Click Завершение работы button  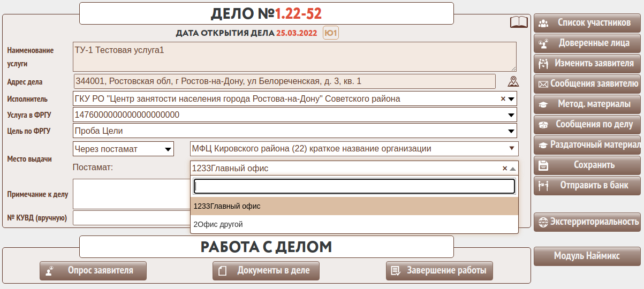(439, 271)
